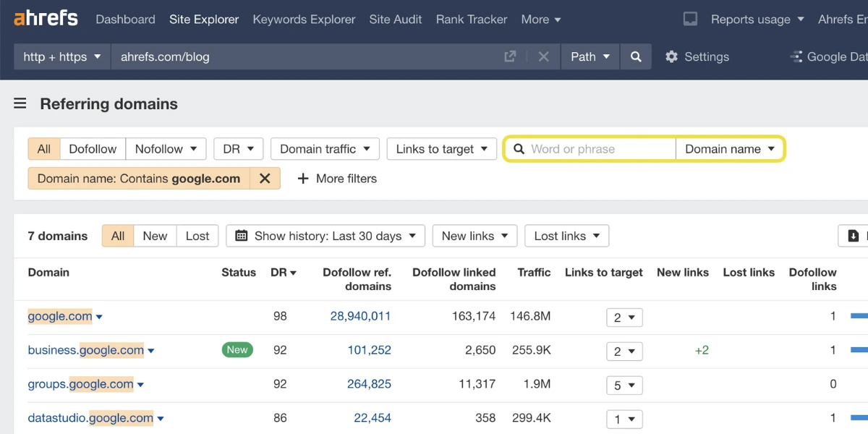Select the Dofollow link type filter
Image resolution: width=868 pixels, height=434 pixels.
click(93, 149)
